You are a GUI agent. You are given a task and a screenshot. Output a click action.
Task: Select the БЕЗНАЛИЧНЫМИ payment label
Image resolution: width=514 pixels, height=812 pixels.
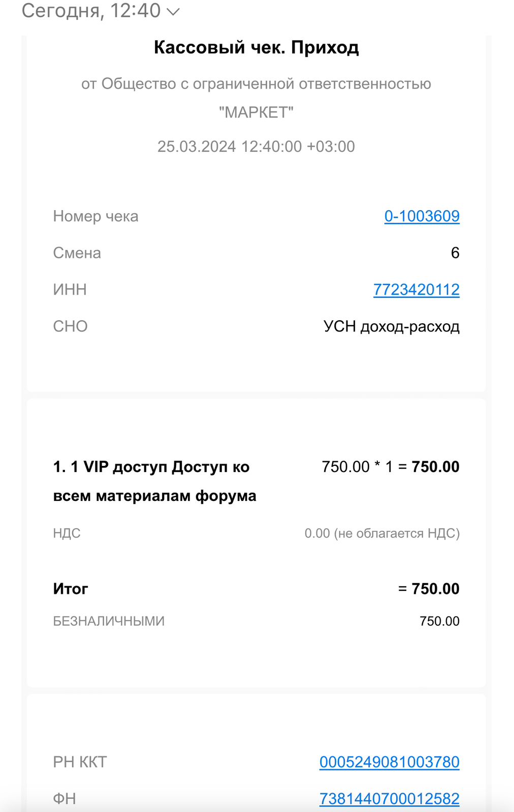109,621
